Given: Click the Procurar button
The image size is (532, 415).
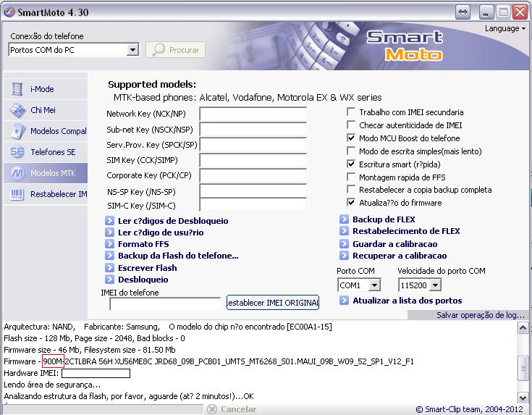Looking at the screenshot, I should point(175,50).
